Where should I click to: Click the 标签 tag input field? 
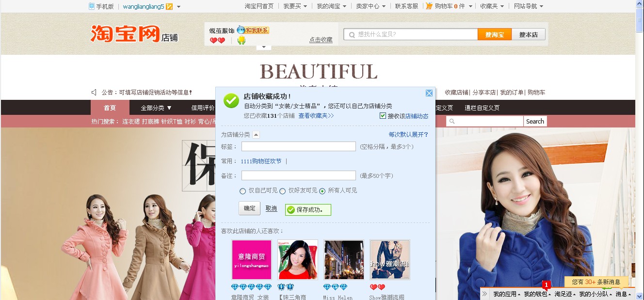(299, 146)
